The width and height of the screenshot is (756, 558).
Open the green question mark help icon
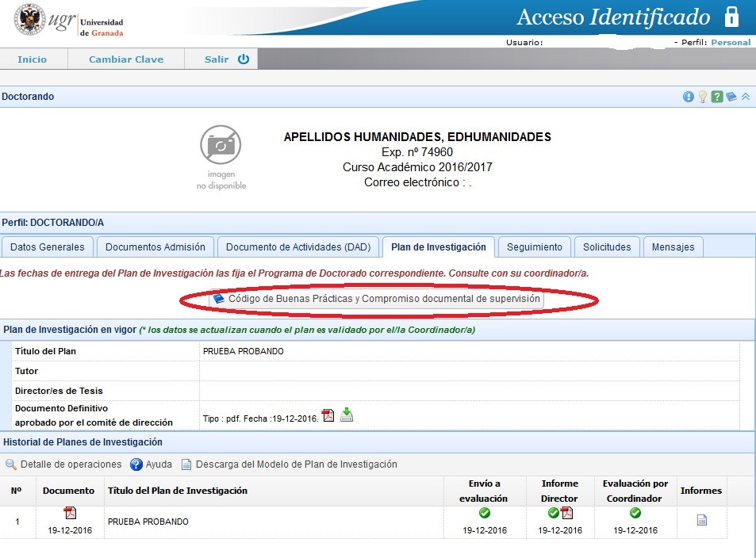(x=716, y=97)
